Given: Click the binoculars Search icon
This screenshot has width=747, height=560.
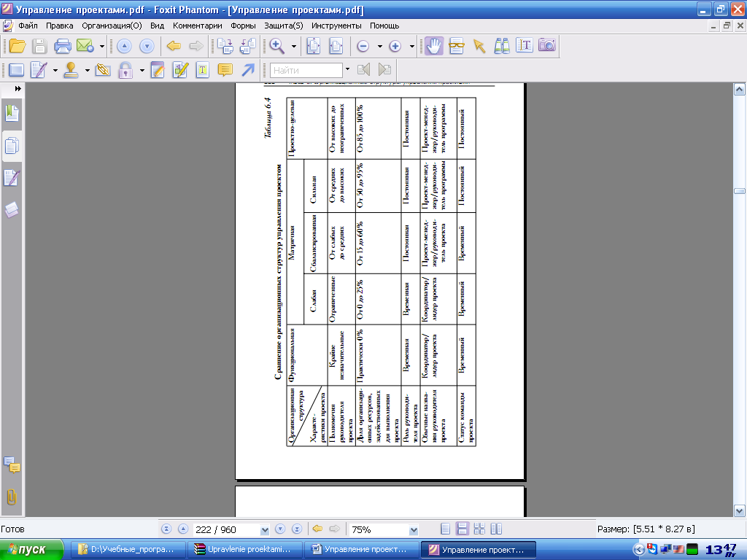Looking at the screenshot, I should point(502,46).
